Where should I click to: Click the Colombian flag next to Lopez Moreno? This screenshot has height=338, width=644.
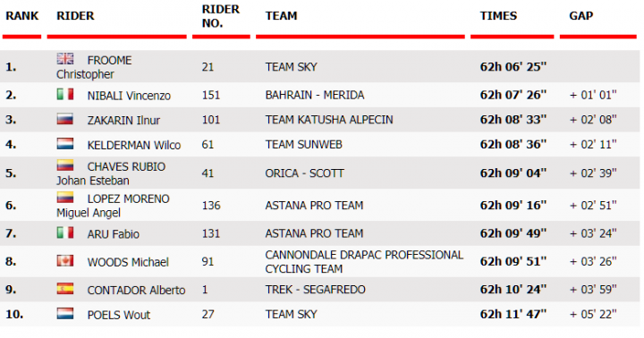(65, 197)
